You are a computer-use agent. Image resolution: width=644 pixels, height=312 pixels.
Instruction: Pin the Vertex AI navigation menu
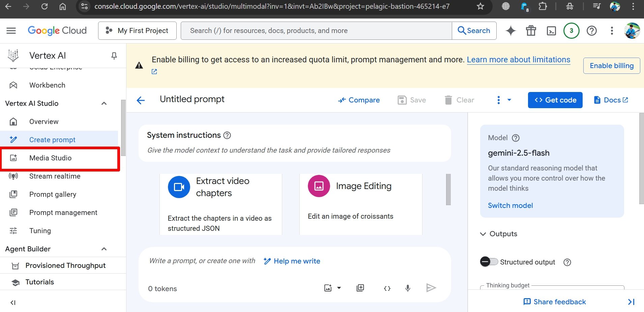point(114,56)
